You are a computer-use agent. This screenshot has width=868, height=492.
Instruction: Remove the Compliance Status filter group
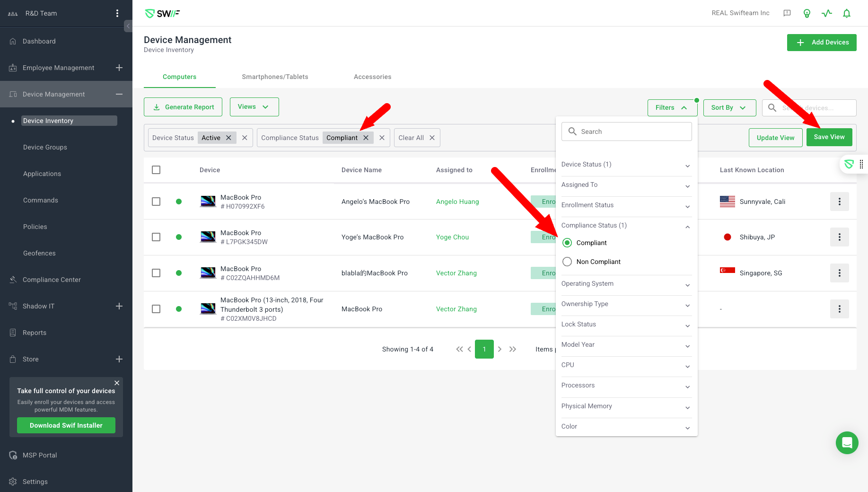[x=382, y=138]
